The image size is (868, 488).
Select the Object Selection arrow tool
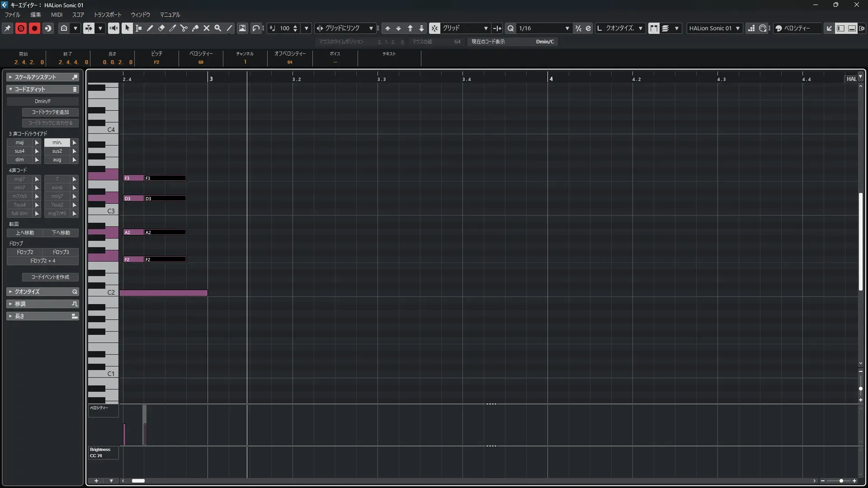tap(127, 28)
